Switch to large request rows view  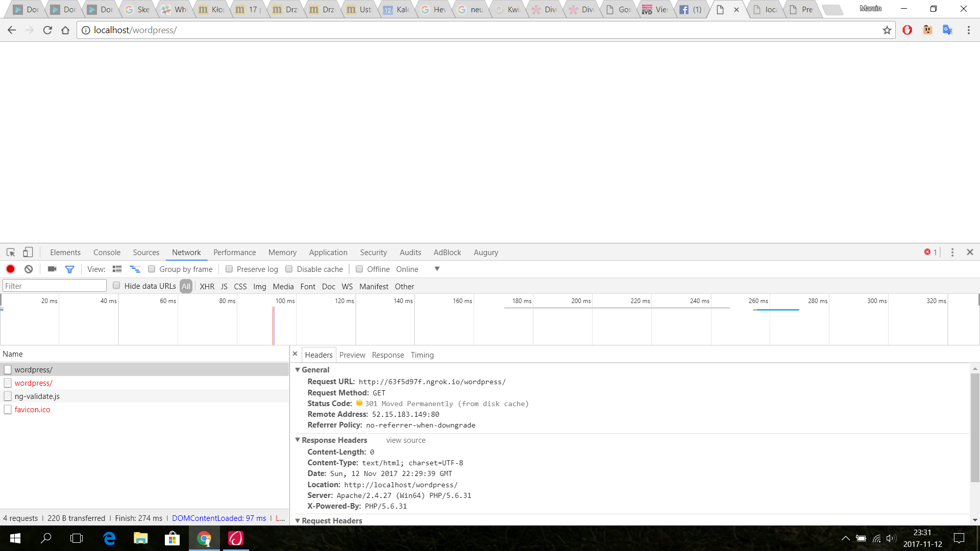tap(117, 269)
